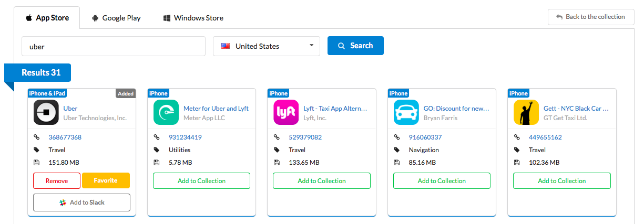Screen dimensions: 644x224
Task: Click the Uber app icon
Action: pos(46,113)
